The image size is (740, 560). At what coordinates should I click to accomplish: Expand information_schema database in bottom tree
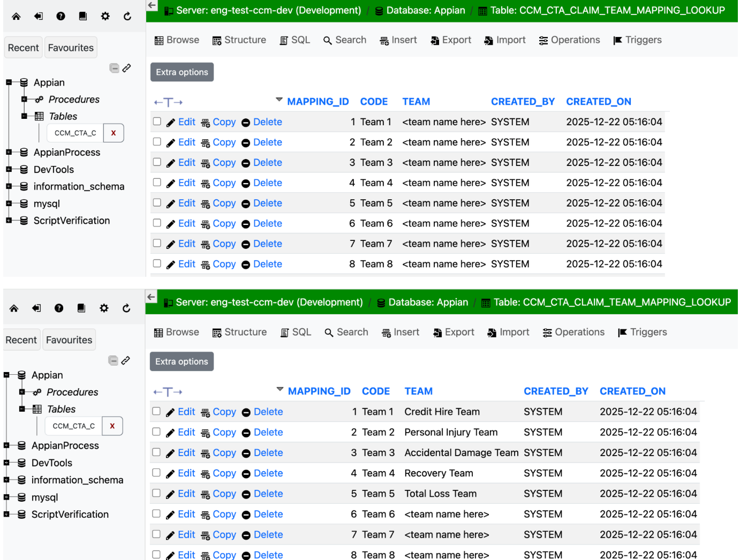(x=6, y=480)
